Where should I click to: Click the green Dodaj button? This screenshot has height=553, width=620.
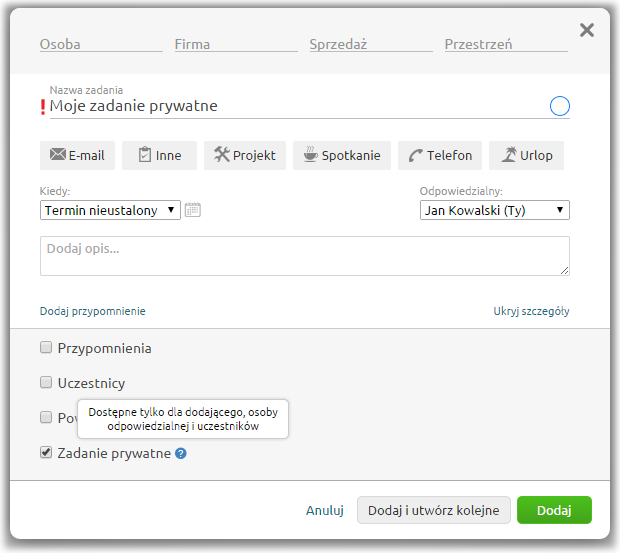[x=554, y=510]
